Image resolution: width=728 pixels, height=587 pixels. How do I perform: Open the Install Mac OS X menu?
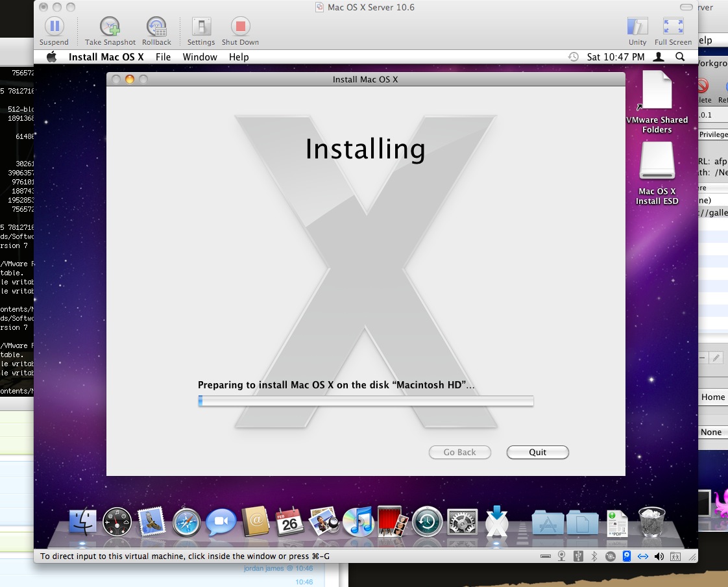[x=106, y=56]
